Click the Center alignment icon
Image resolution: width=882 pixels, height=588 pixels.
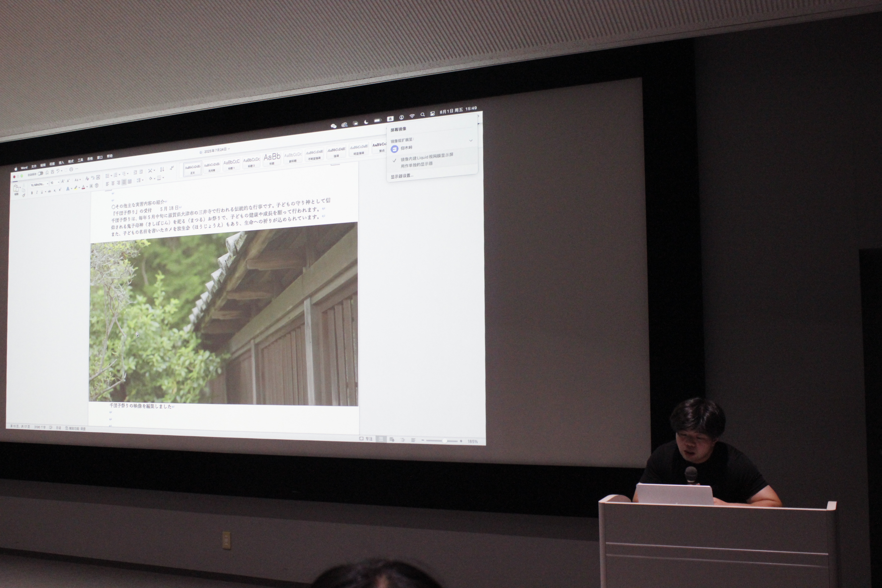pos(113,183)
